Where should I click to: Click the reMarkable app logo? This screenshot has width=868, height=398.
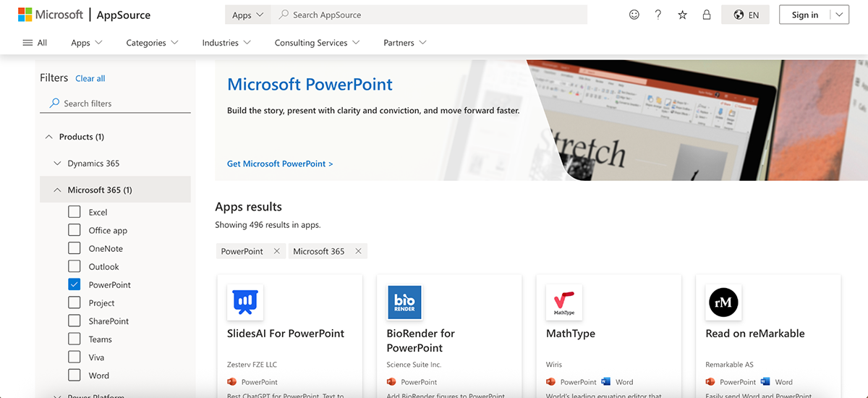click(723, 302)
